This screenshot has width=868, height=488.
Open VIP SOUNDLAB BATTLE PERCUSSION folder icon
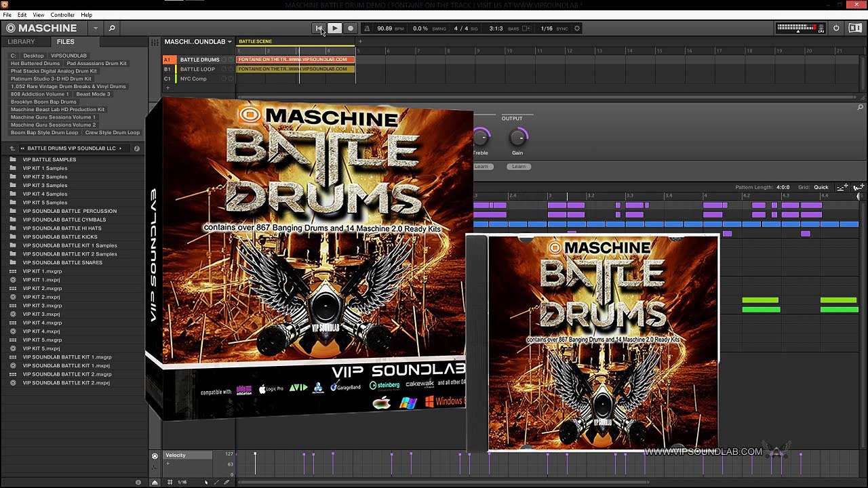click(13, 211)
